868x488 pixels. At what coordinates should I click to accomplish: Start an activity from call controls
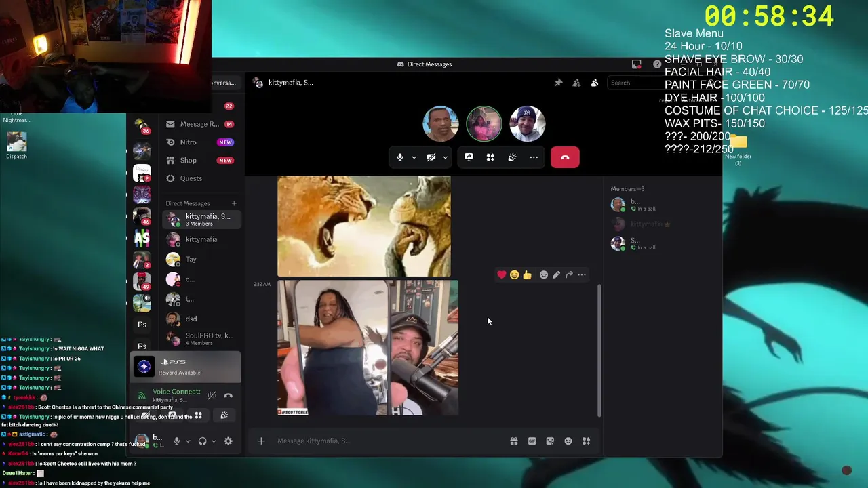490,157
